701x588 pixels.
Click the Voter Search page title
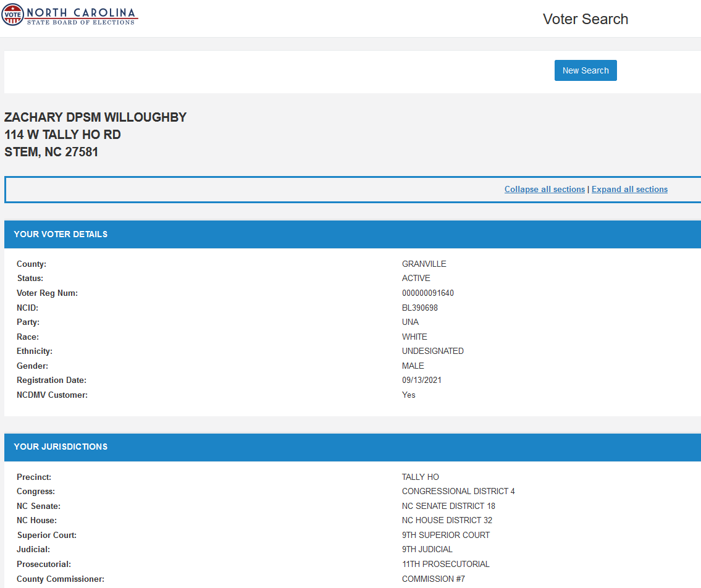(586, 19)
